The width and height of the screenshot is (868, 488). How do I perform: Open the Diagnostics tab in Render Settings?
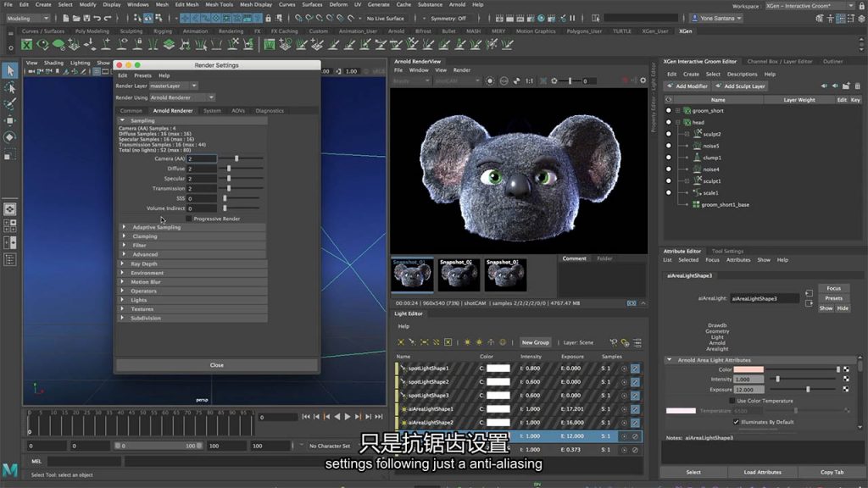(x=270, y=111)
